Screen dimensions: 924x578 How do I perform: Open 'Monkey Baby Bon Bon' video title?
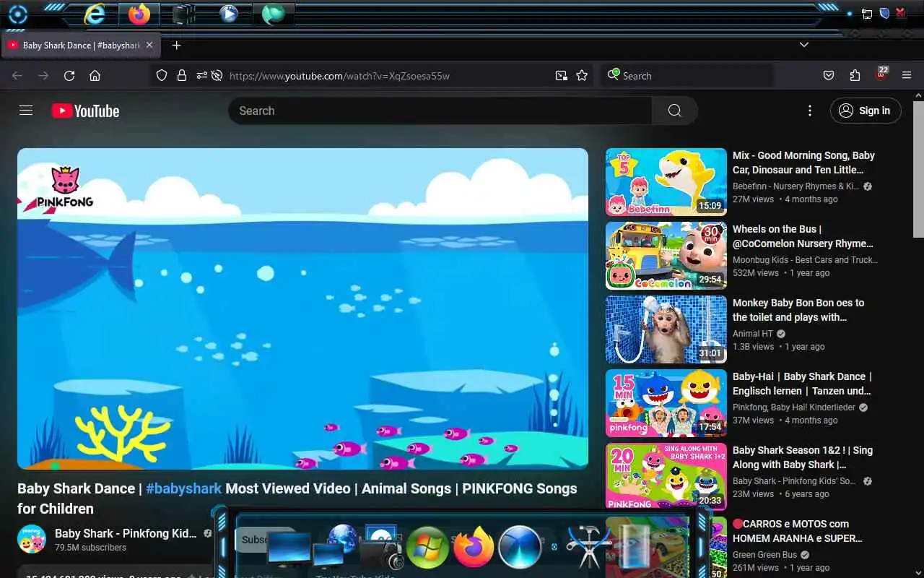[x=798, y=310]
